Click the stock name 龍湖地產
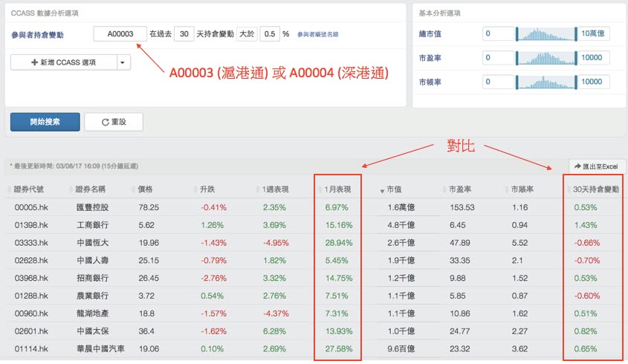Image resolution: width=628 pixels, height=364 pixels. point(92,313)
